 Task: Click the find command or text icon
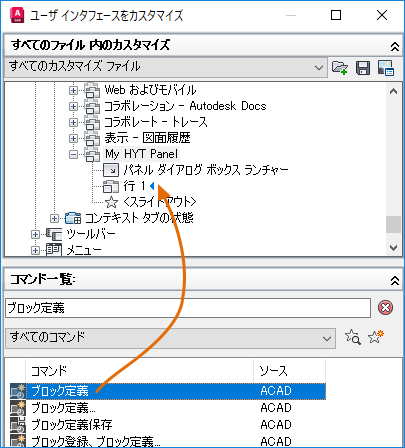353,337
